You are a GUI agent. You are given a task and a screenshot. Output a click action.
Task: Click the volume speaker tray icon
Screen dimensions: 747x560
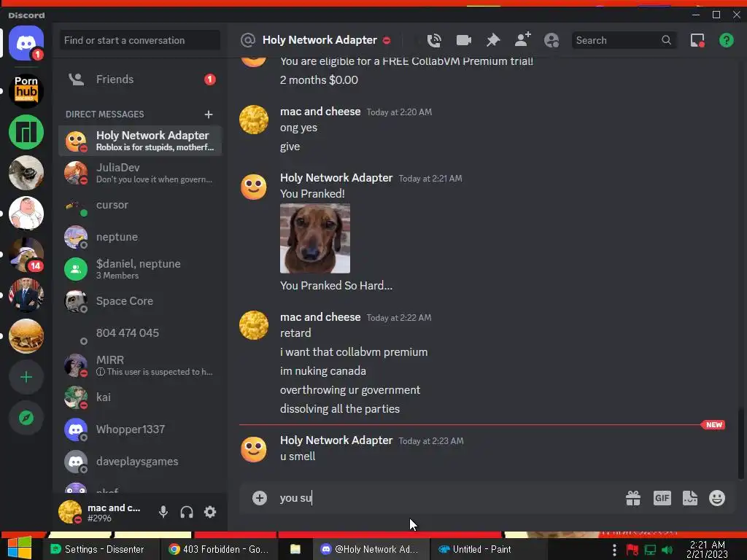(x=668, y=550)
